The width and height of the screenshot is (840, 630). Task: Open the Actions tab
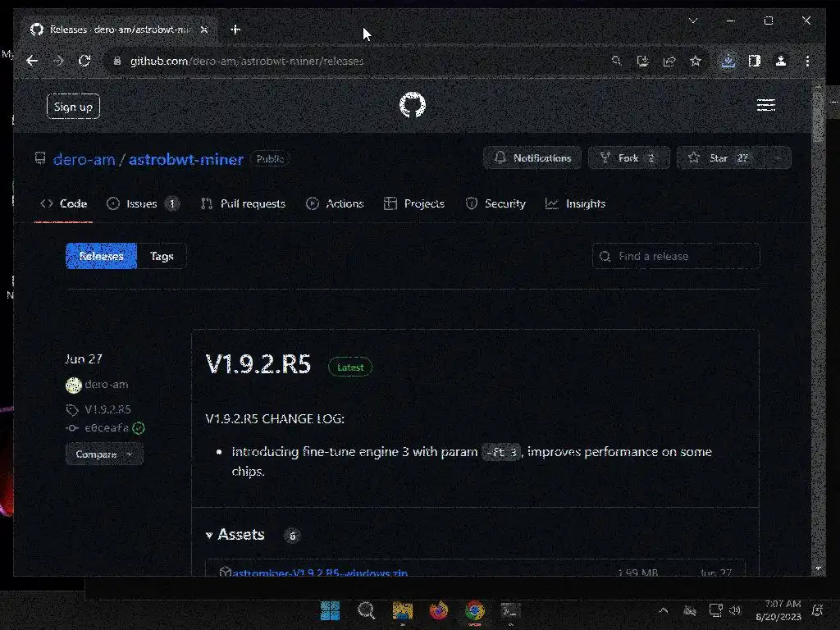tap(335, 203)
